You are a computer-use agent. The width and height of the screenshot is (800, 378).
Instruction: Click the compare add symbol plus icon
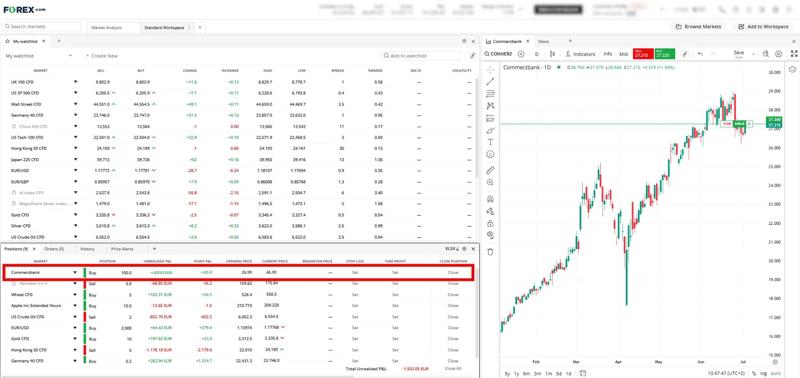tap(521, 54)
